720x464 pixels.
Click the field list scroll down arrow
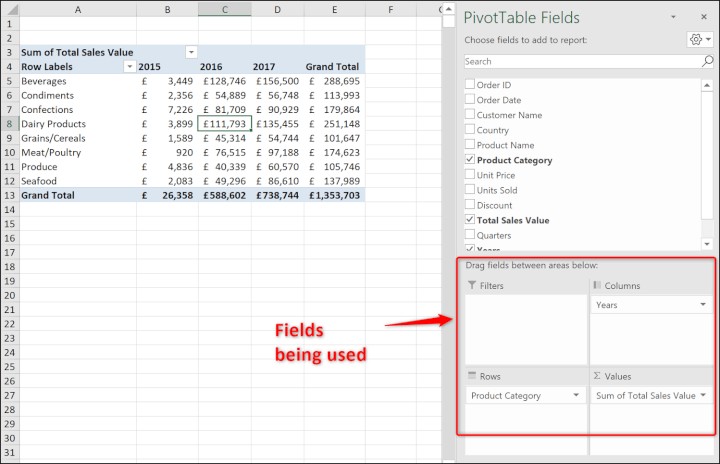tap(707, 244)
